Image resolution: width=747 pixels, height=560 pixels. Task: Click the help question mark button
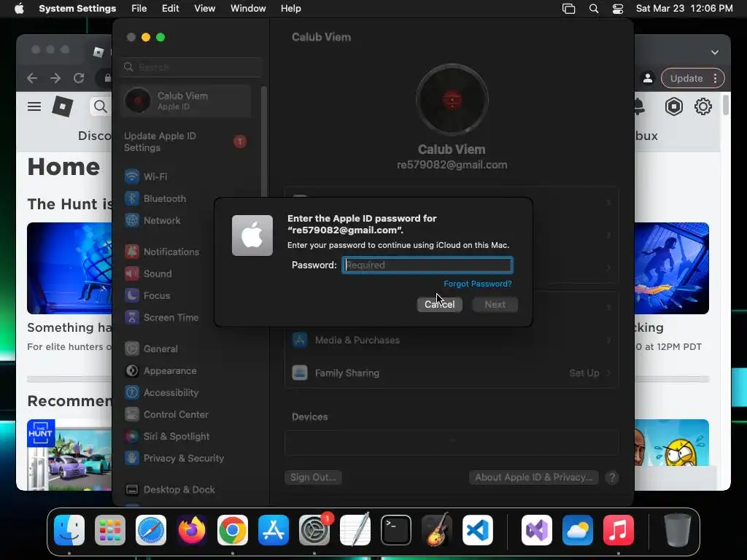coord(612,477)
